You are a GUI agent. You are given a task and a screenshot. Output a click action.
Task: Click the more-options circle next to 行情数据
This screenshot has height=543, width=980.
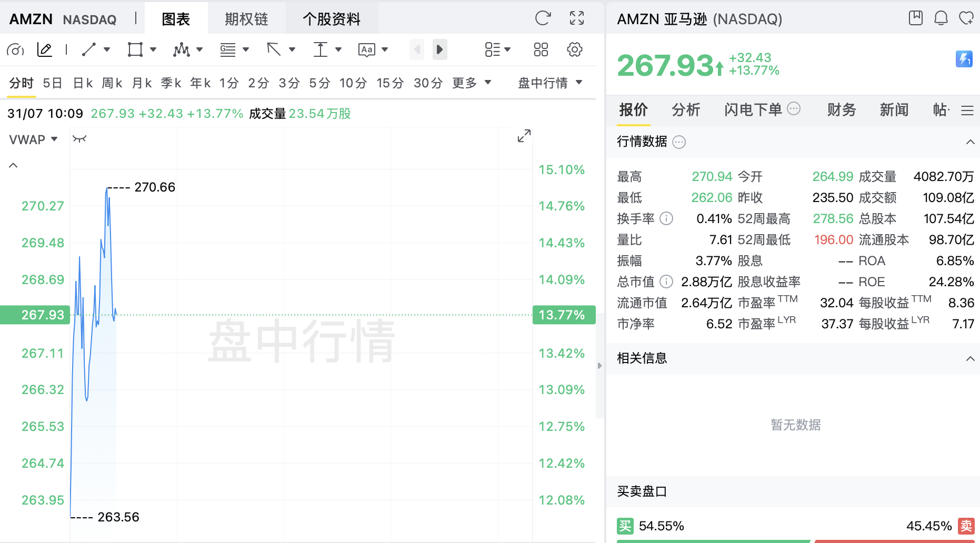coord(679,142)
